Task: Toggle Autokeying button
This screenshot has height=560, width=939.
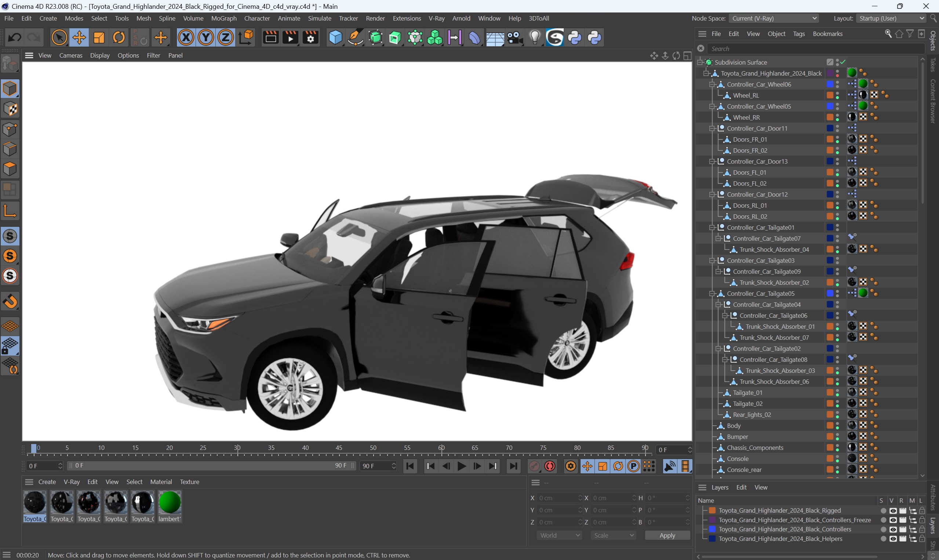Action: coord(550,466)
